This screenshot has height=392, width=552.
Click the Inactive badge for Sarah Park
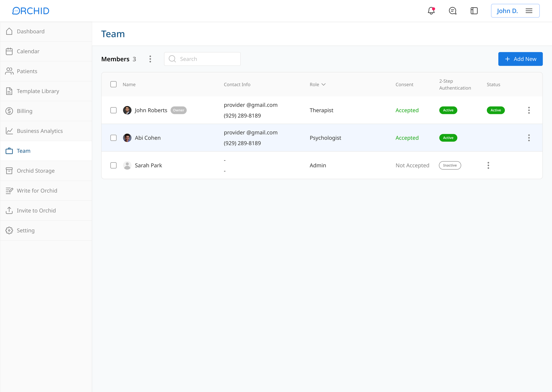(450, 165)
